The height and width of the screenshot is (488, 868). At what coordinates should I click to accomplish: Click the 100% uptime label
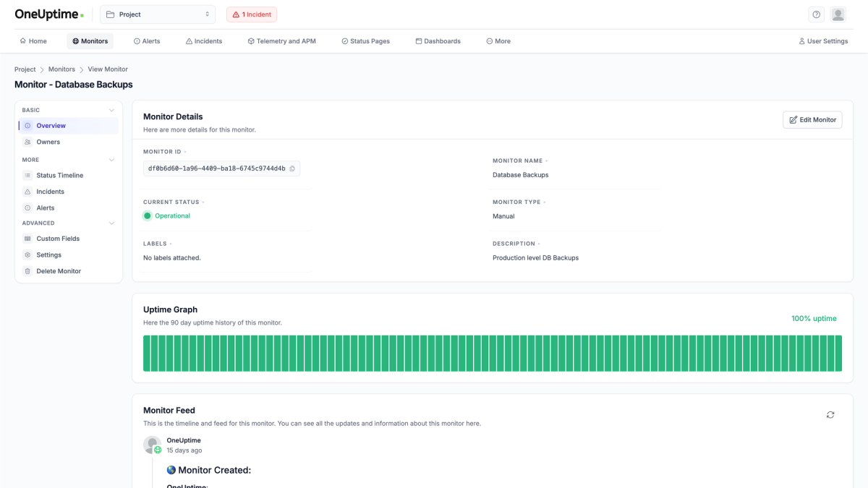point(814,318)
